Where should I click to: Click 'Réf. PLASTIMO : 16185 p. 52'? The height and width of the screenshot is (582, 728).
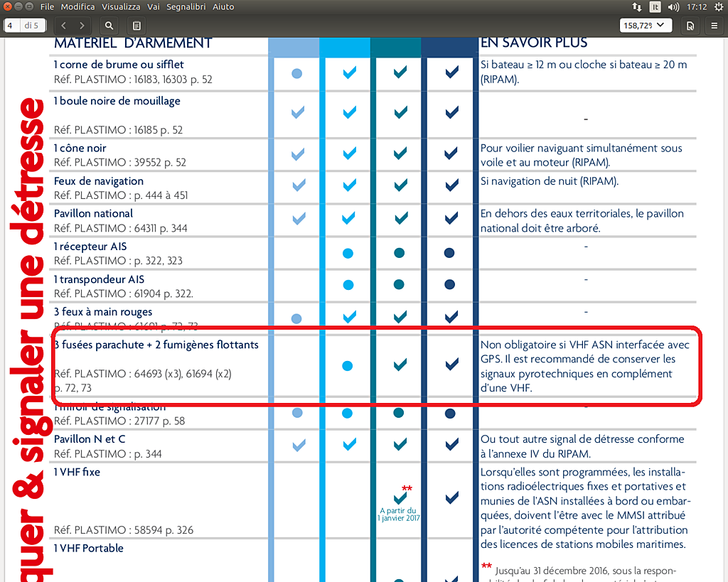pyautogui.click(x=119, y=130)
